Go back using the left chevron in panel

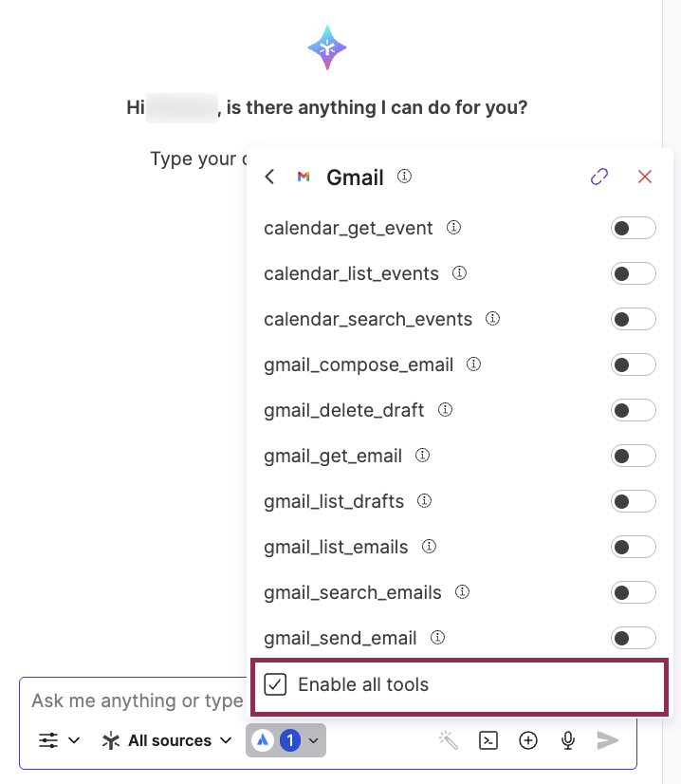click(268, 177)
